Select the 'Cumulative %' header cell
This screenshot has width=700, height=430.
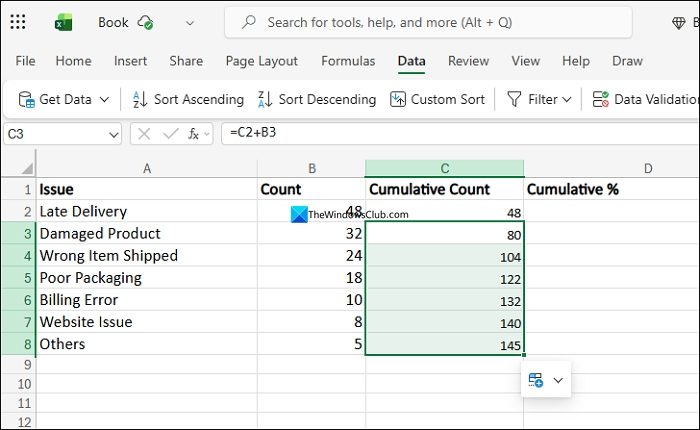click(612, 189)
